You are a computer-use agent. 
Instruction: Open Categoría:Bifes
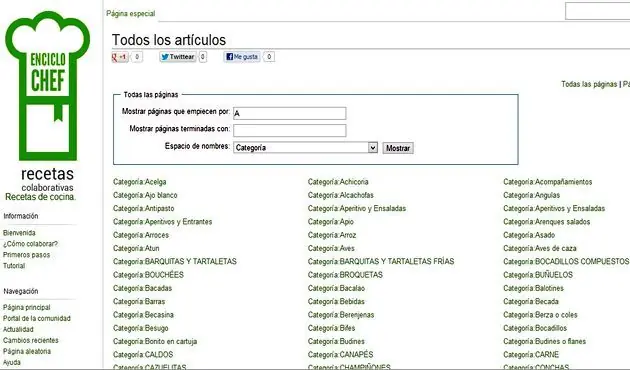point(331,328)
